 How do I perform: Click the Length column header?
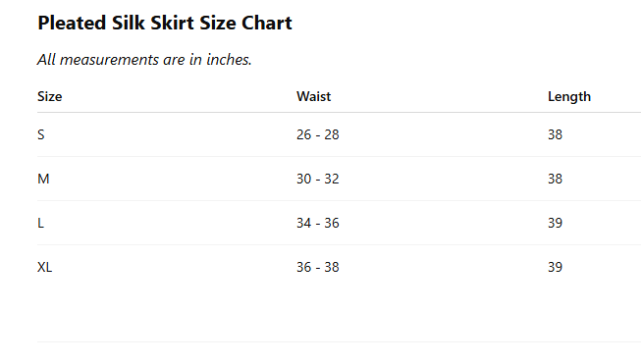pyautogui.click(x=569, y=97)
